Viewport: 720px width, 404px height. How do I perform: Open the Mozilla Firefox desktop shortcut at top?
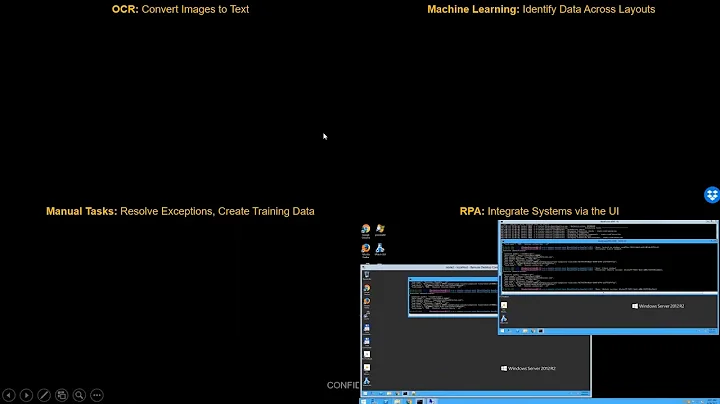[x=366, y=251]
